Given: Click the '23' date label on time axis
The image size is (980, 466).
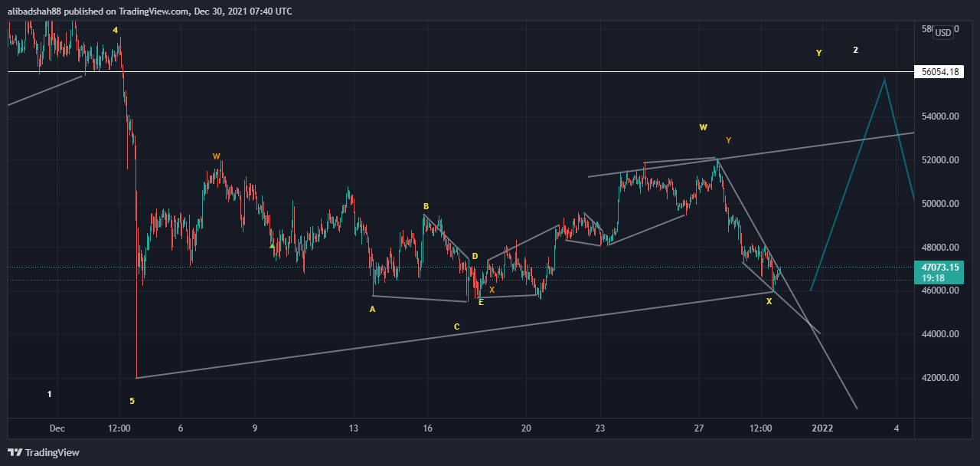Looking at the screenshot, I should pos(600,428).
